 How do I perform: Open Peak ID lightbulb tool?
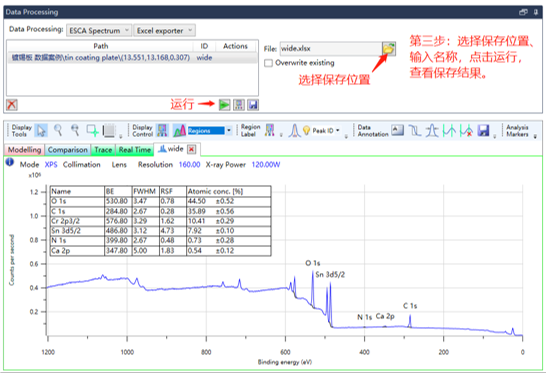tap(306, 131)
